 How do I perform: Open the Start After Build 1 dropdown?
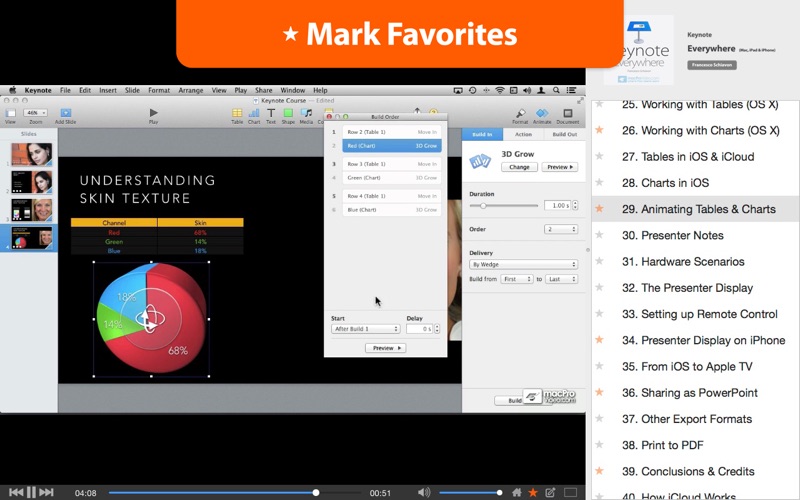pos(365,329)
